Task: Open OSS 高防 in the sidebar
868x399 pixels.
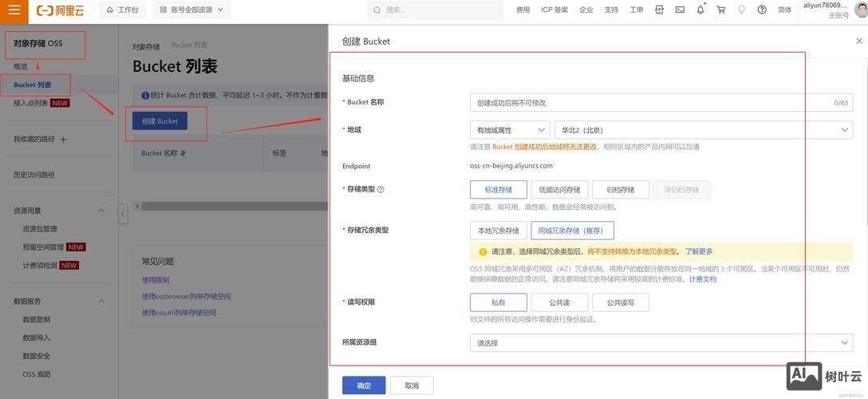Action: [x=37, y=374]
